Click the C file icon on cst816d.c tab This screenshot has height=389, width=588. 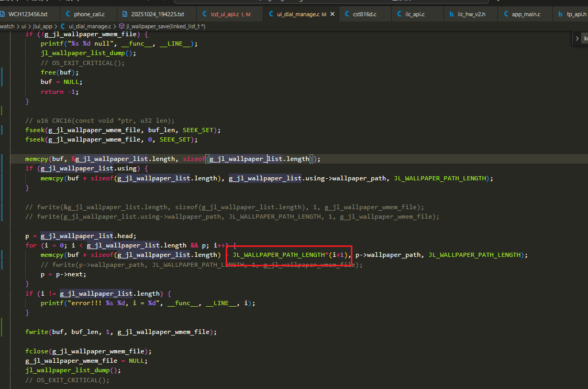coord(347,14)
